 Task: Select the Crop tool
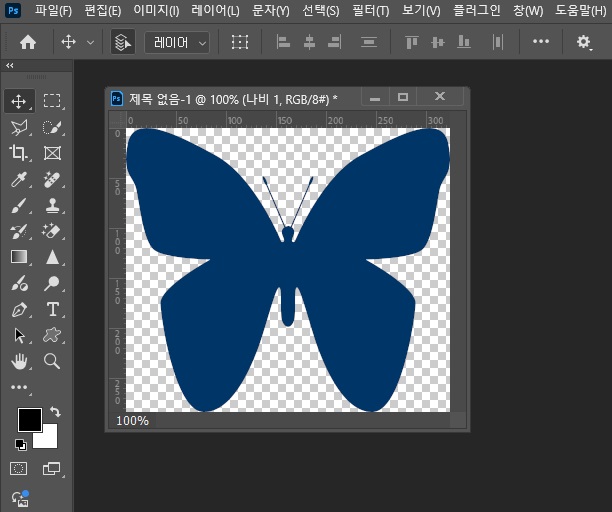pos(19,153)
